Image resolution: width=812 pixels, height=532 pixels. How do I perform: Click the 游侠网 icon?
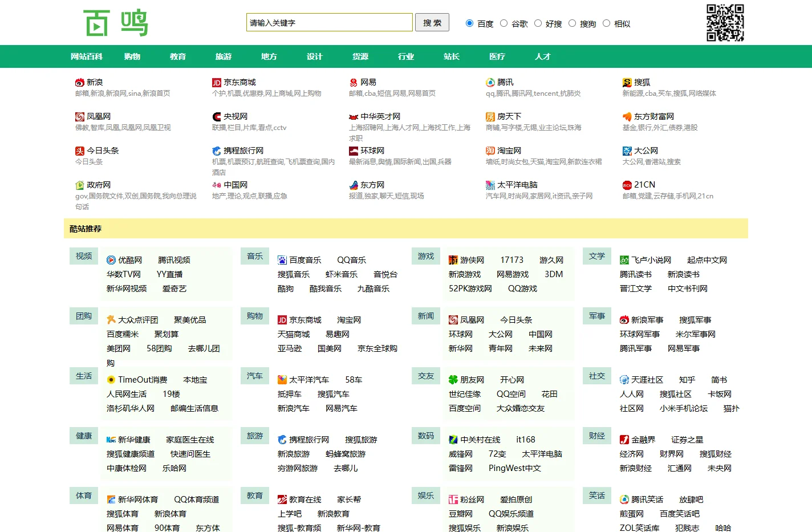453,261
